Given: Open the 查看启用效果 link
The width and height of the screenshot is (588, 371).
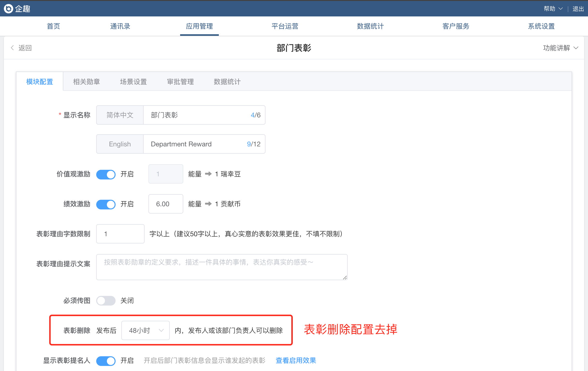Looking at the screenshot, I should click(296, 361).
